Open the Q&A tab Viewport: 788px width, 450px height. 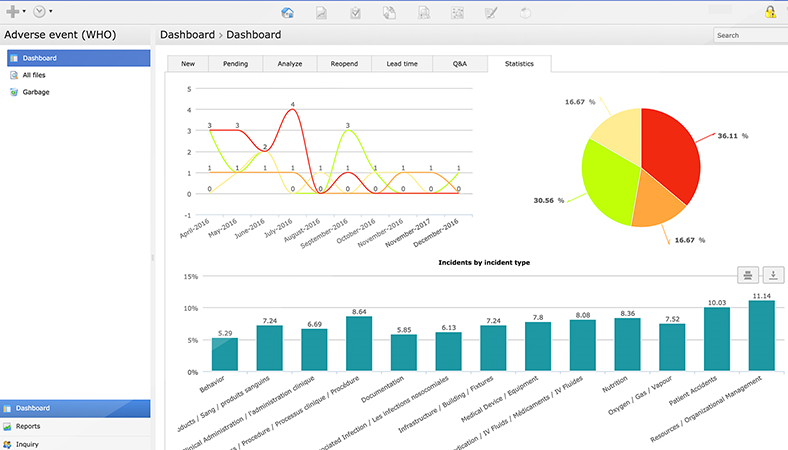coord(460,64)
